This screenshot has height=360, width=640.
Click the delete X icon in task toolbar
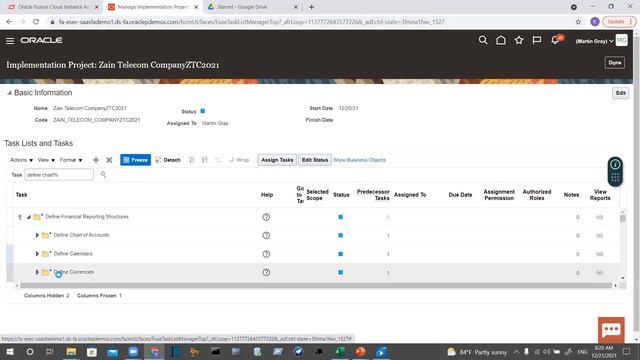coord(109,160)
